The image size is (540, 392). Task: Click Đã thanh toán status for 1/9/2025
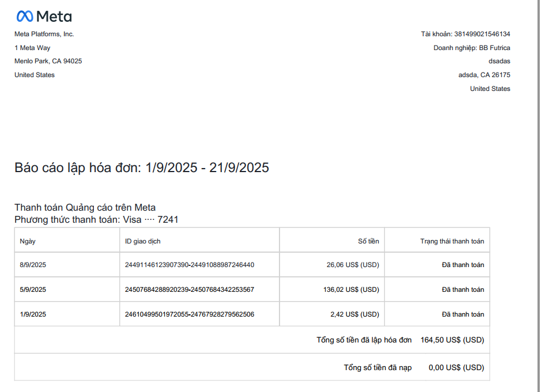463,314
